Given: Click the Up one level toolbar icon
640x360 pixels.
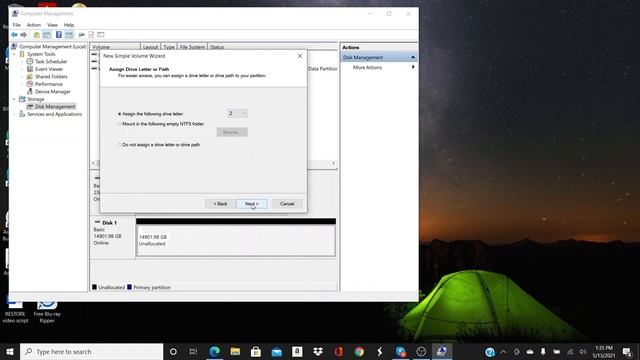Looking at the screenshot, I should [x=37, y=35].
